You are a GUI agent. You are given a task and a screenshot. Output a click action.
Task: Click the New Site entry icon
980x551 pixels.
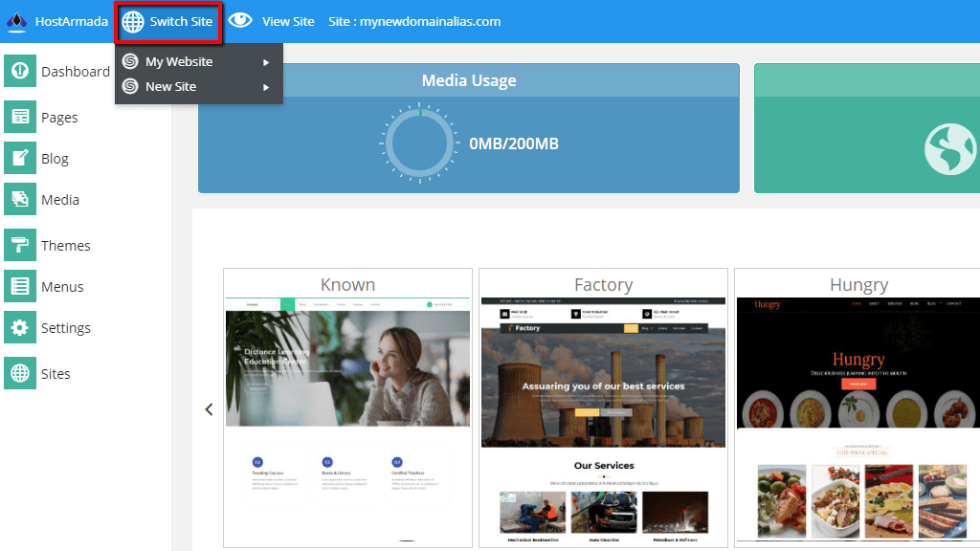point(130,86)
